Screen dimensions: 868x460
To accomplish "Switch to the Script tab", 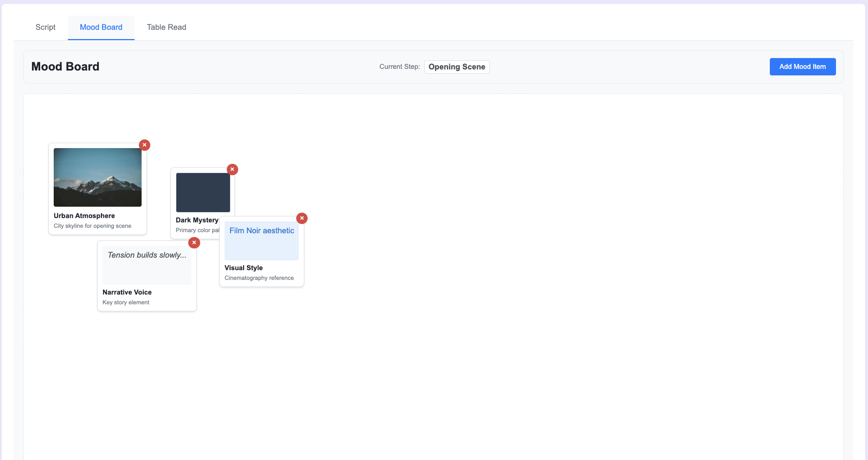I will pos(46,27).
